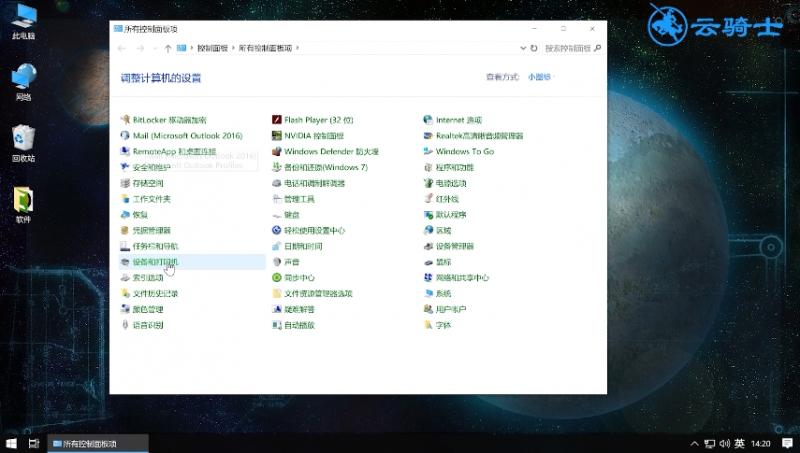The image size is (800, 453).
Task: Open Task View on the taskbar
Action: [34, 443]
